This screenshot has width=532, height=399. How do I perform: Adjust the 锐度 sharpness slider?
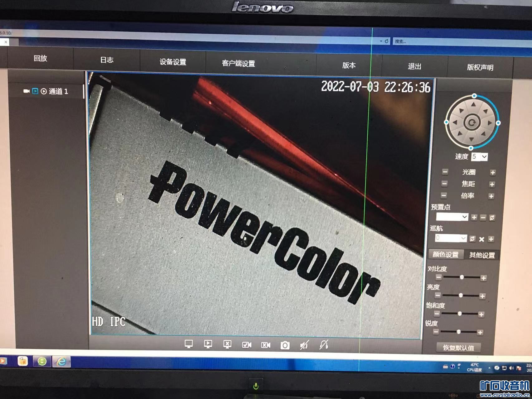(x=458, y=332)
